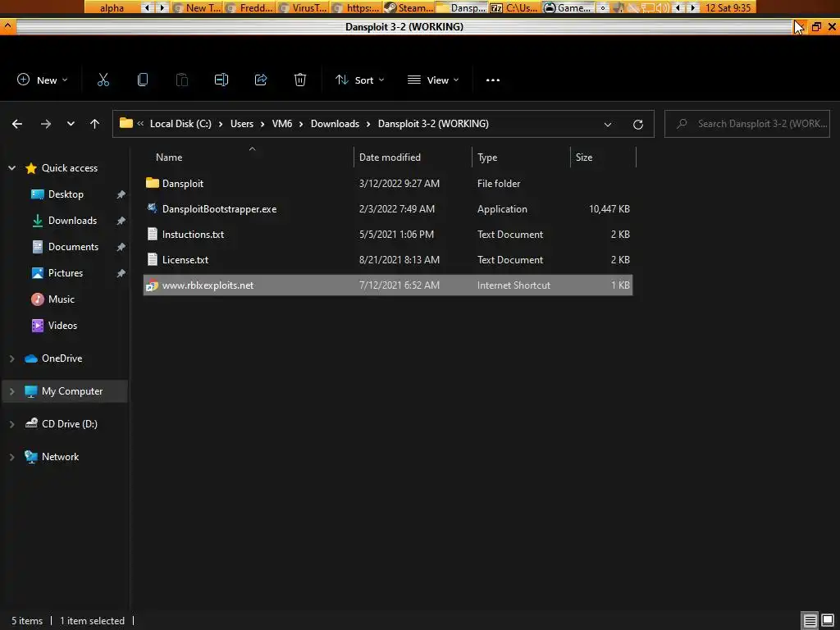Select the License.txt file
The width and height of the screenshot is (840, 630).
(388, 260)
